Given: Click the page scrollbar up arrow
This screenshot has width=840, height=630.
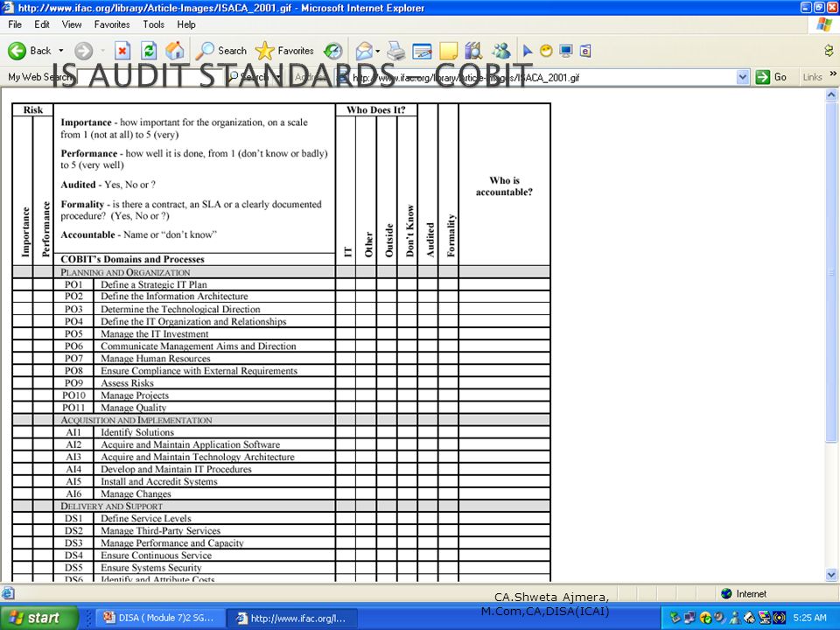Looking at the screenshot, I should (x=831, y=94).
